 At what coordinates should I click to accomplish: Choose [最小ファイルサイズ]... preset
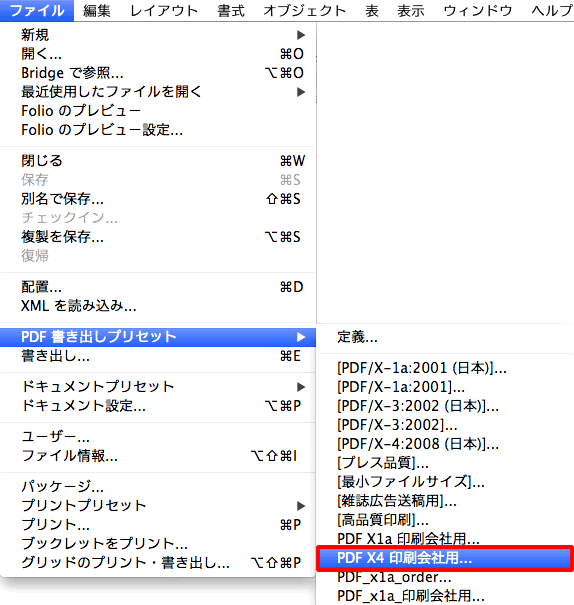(445, 482)
